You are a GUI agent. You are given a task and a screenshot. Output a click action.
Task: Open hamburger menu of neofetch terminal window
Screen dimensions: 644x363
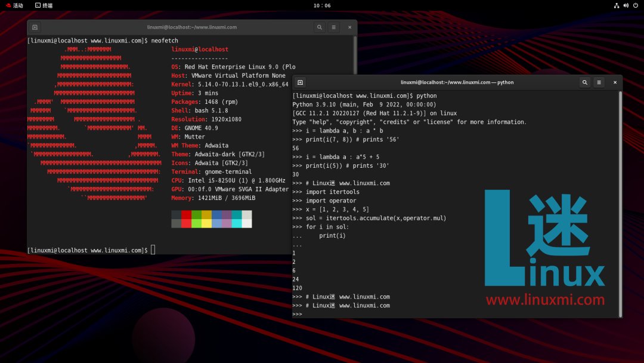pos(334,27)
